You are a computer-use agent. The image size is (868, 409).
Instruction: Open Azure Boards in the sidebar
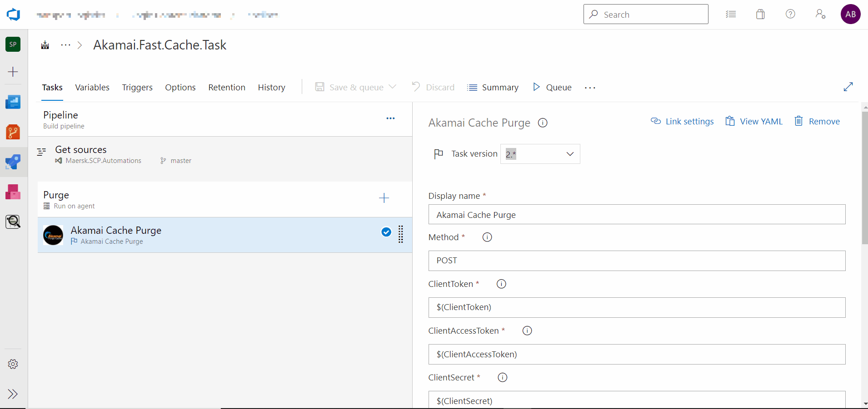coord(13,102)
